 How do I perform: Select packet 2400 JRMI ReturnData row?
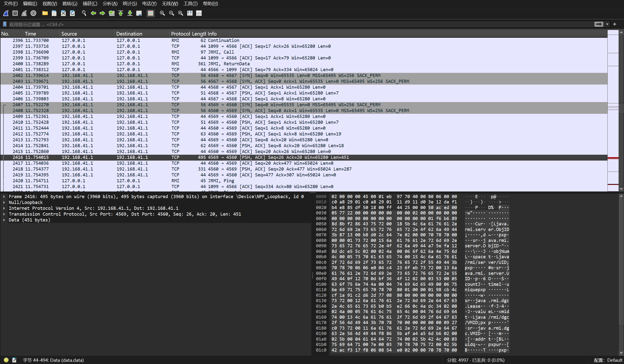tap(304, 64)
